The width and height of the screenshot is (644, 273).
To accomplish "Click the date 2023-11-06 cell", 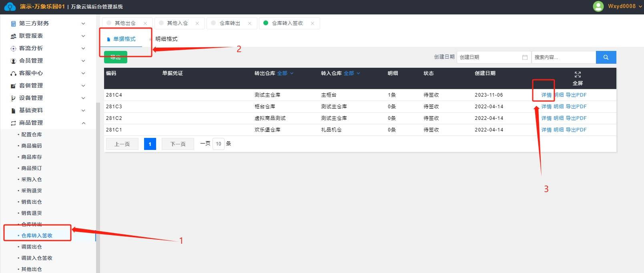I will click(489, 95).
